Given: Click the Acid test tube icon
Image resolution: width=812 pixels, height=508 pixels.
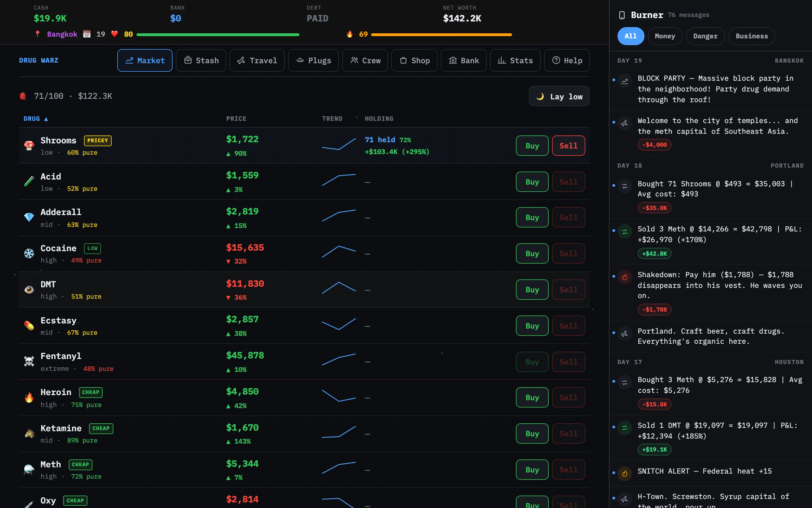Looking at the screenshot, I should tap(29, 181).
